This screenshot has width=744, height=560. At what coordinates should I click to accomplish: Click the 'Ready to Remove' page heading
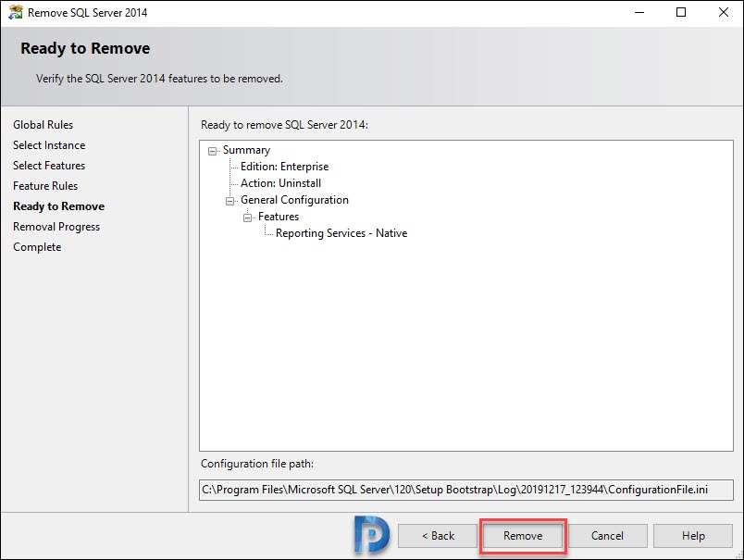85,48
